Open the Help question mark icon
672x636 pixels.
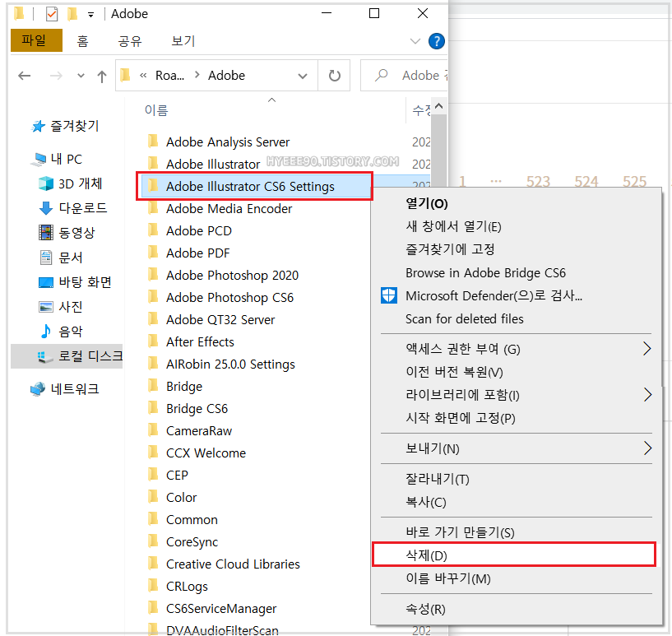(x=436, y=41)
